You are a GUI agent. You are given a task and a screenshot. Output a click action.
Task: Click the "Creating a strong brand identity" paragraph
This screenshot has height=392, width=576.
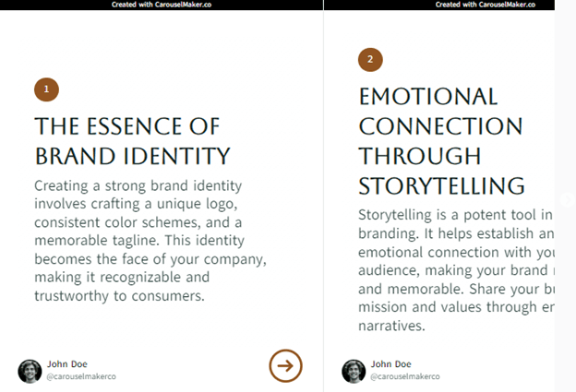(150, 241)
